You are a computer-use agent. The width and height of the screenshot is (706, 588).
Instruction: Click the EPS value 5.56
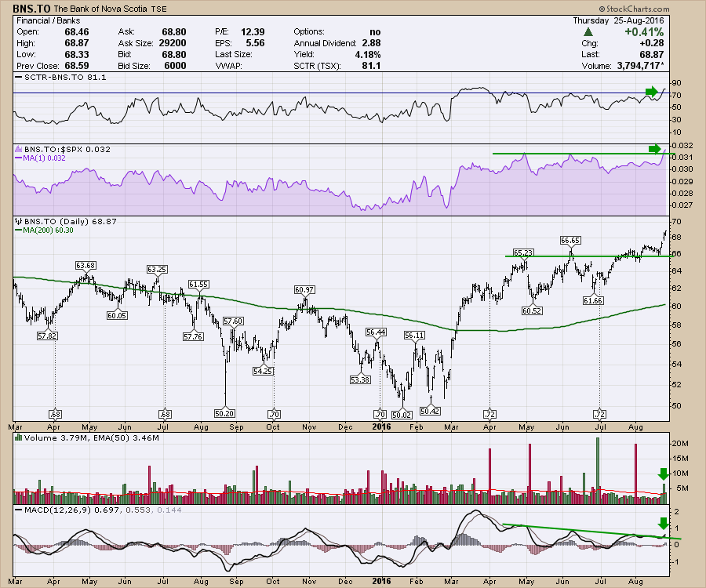tap(255, 43)
